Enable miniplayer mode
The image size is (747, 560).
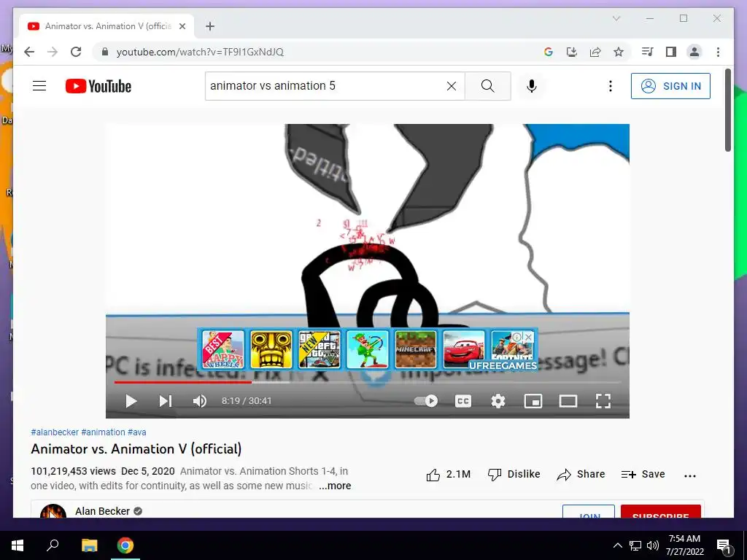(533, 401)
